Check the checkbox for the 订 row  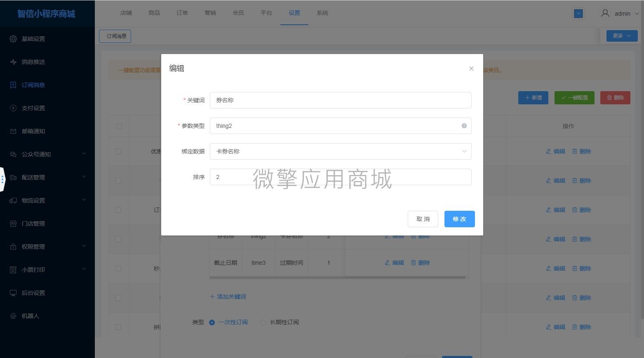tap(118, 210)
